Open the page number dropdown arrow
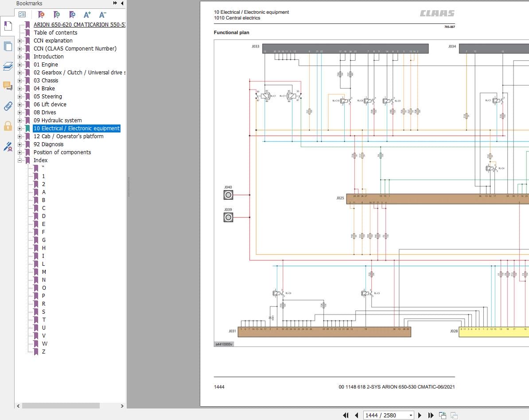Viewport: 529px width, 420px height. point(411,415)
